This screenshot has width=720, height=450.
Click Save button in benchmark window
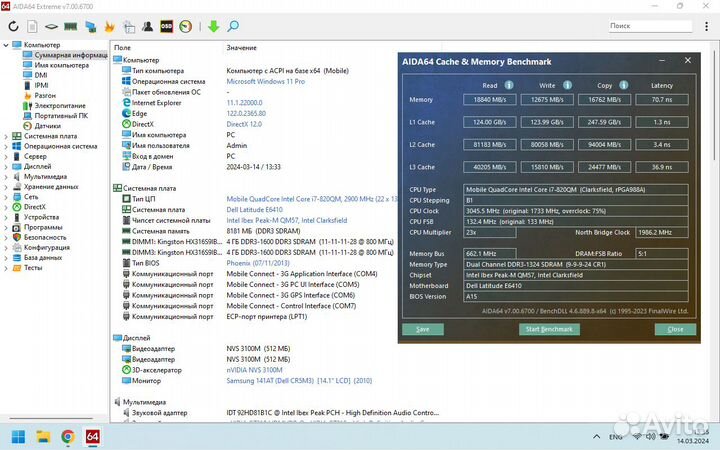pos(423,329)
